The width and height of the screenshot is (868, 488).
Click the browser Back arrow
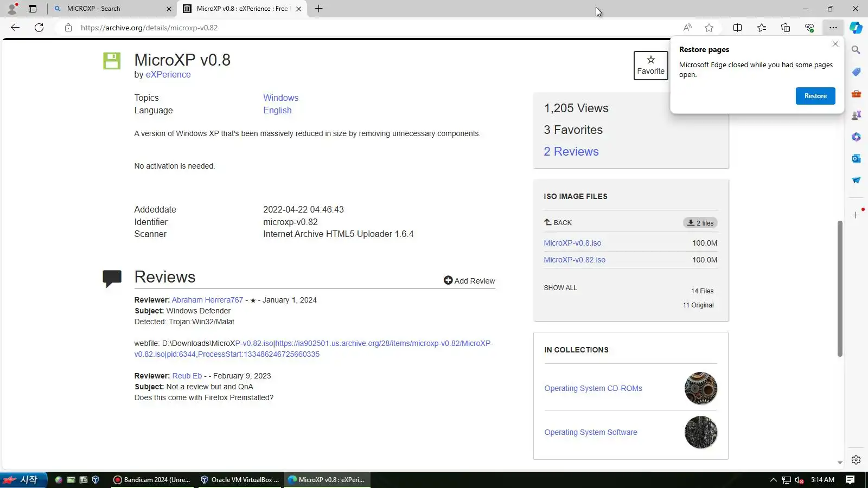[x=15, y=28]
